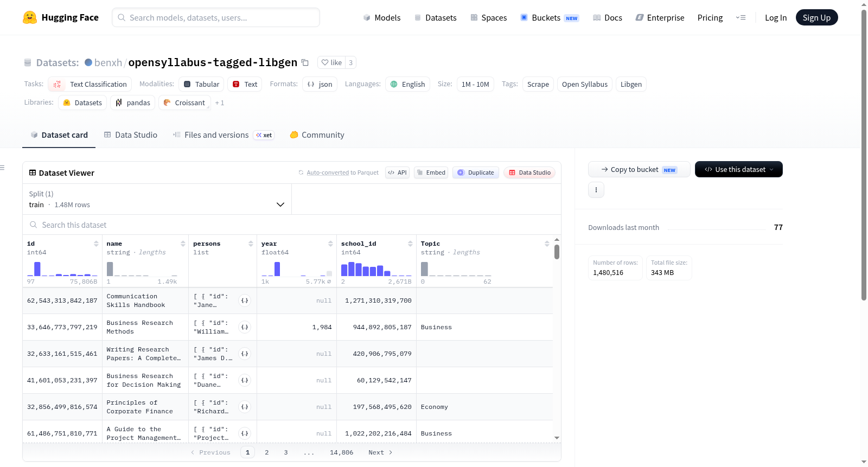The image size is (868, 467).
Task: Click the Search models, datasets, users field
Action: pyautogui.click(x=216, y=17)
